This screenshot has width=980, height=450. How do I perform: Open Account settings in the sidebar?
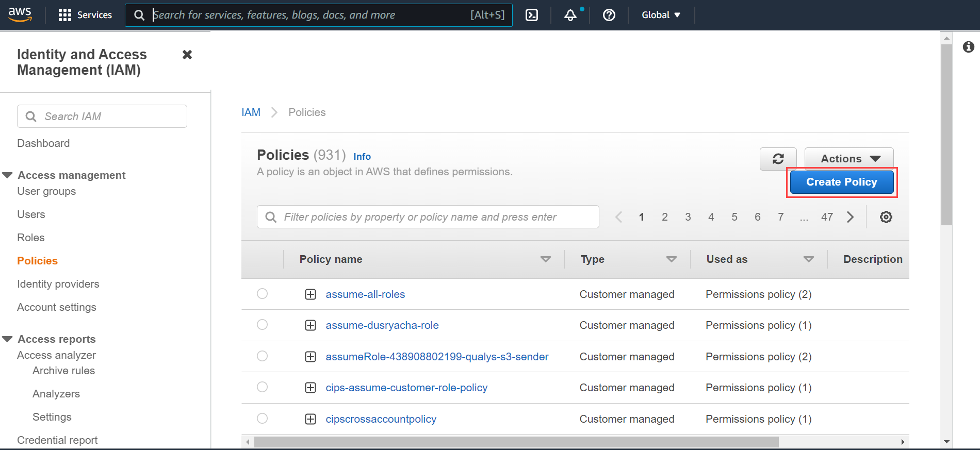point(57,307)
